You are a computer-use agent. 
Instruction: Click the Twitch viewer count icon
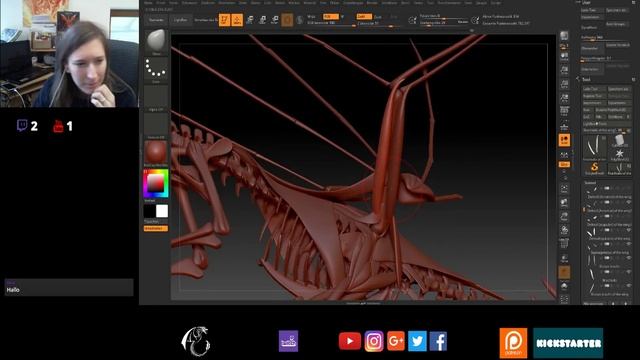tap(22, 125)
